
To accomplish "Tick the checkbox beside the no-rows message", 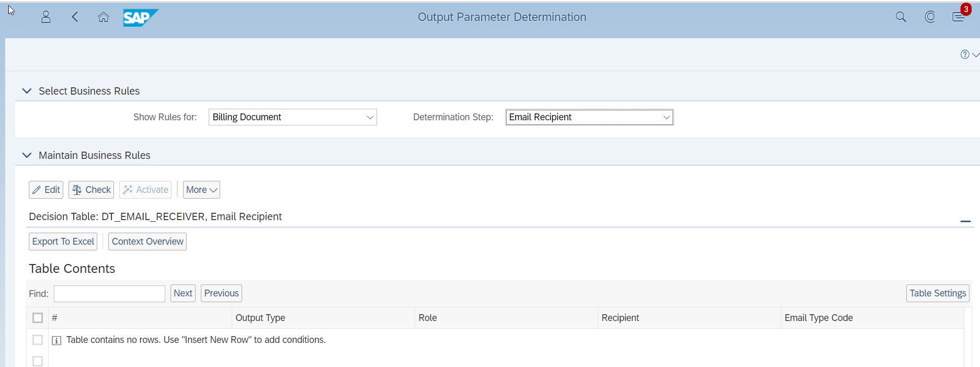I will click(x=38, y=340).
